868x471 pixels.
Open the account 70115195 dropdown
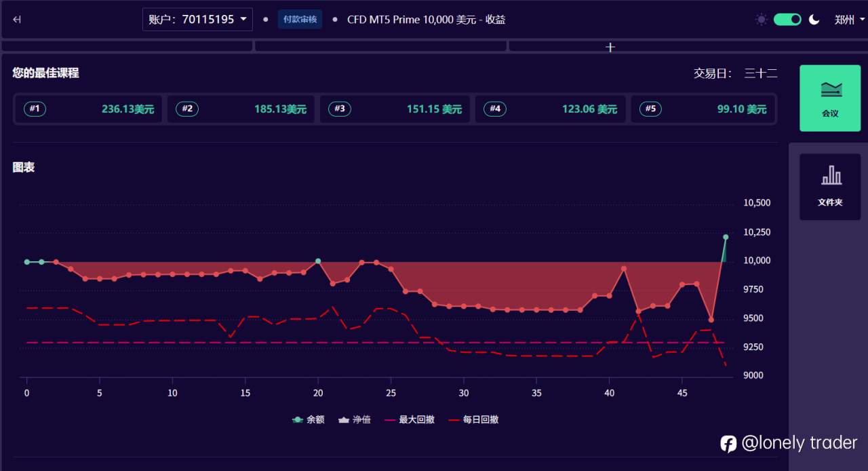click(x=197, y=19)
